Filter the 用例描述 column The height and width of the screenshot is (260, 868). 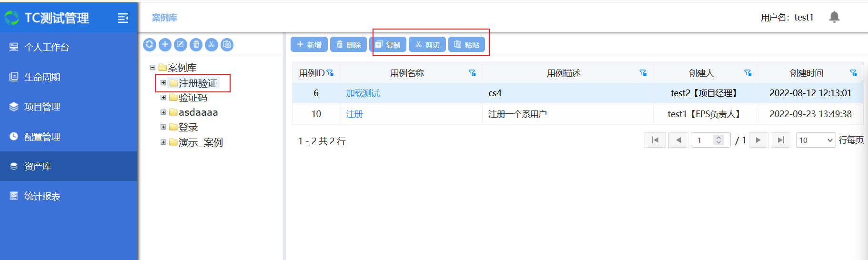643,73
